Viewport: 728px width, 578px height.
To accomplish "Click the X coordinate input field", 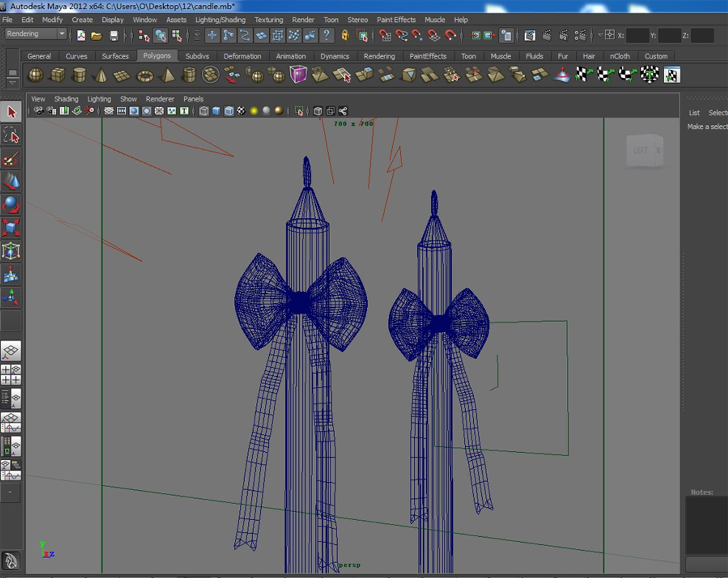I will coord(638,36).
